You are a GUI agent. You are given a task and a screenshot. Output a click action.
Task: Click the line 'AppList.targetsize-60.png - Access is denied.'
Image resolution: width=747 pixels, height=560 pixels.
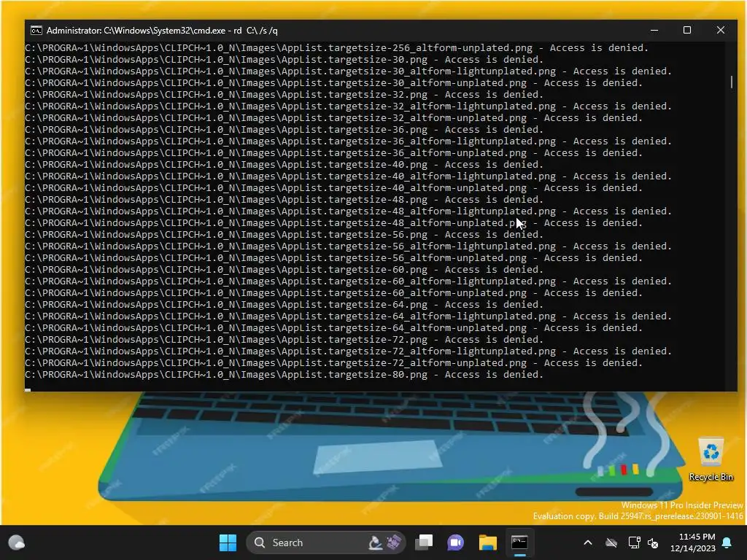tap(284, 270)
